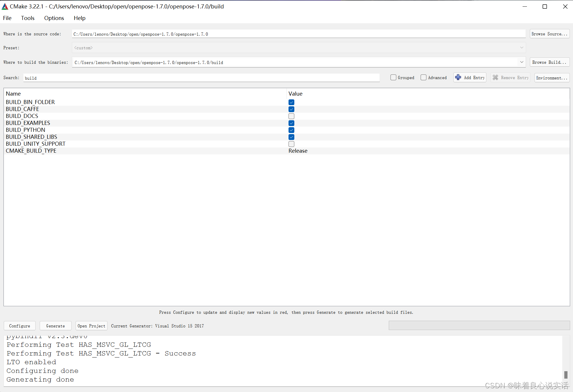Click the Generate button

coord(55,325)
